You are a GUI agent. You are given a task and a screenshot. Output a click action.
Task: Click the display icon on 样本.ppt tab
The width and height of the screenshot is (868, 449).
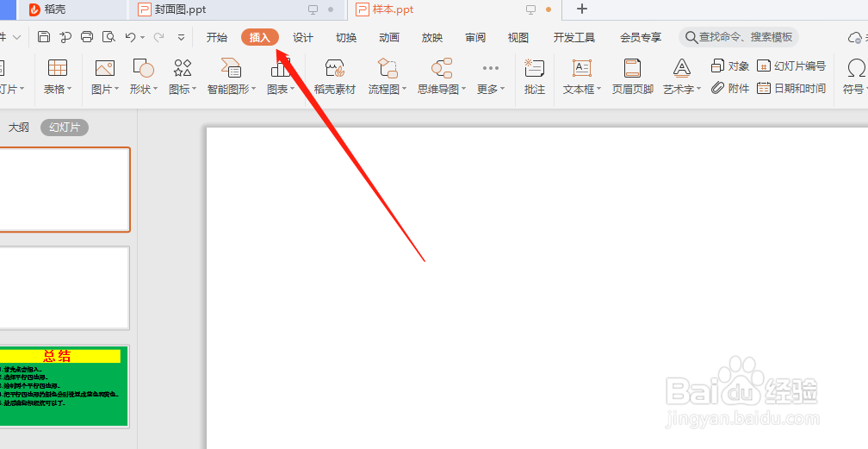pyautogui.click(x=530, y=9)
